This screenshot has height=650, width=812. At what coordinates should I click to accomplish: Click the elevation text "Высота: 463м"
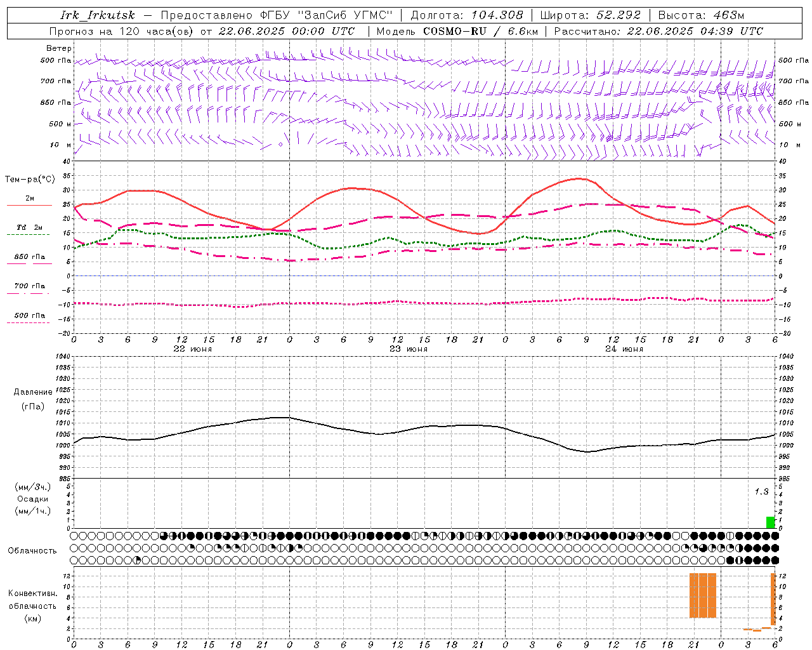click(x=701, y=15)
